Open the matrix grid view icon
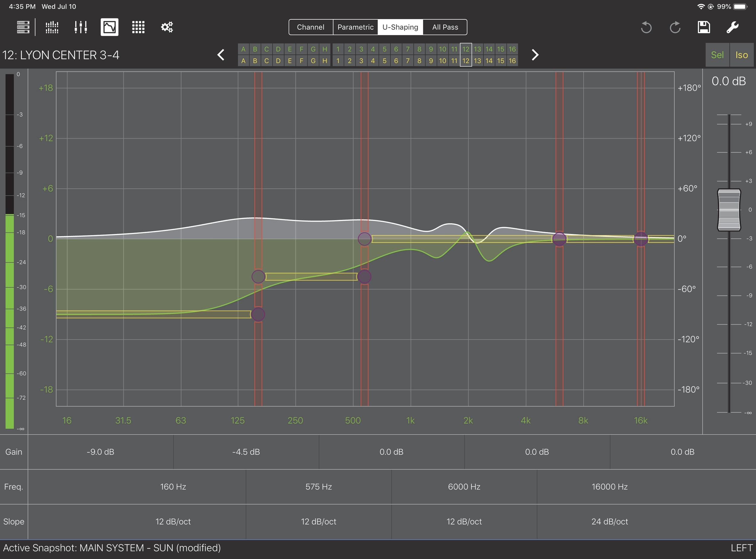 138,27
